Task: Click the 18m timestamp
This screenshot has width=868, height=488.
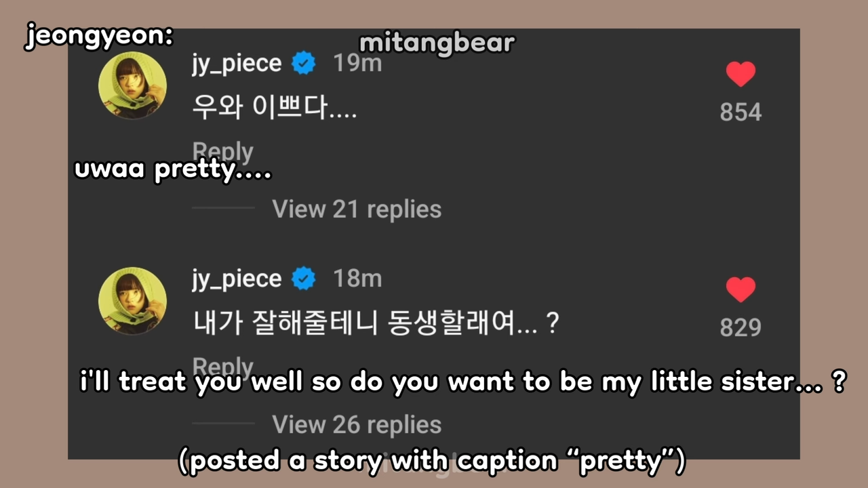Action: point(357,279)
